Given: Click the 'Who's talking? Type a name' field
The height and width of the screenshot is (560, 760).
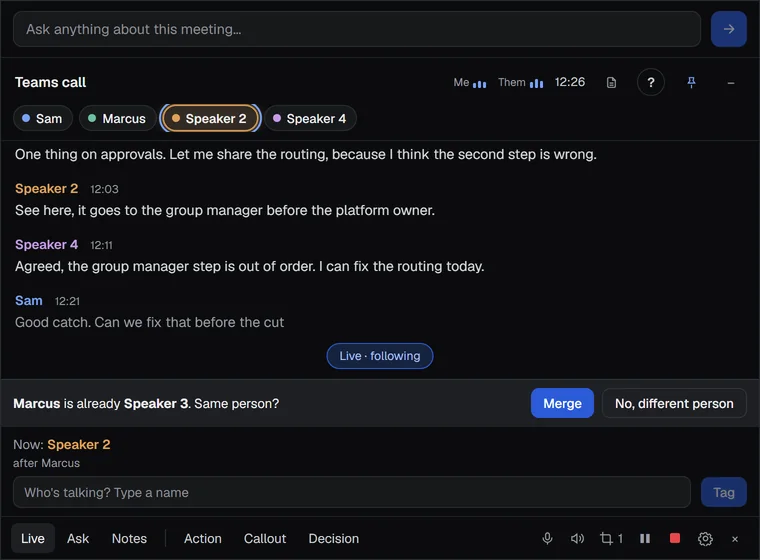Looking at the screenshot, I should (352, 492).
